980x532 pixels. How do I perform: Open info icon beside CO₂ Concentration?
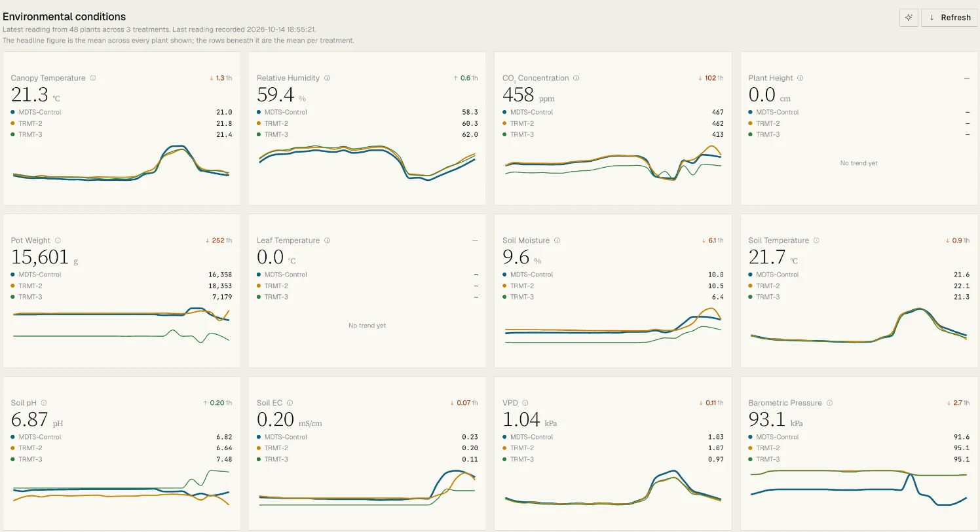pos(576,78)
